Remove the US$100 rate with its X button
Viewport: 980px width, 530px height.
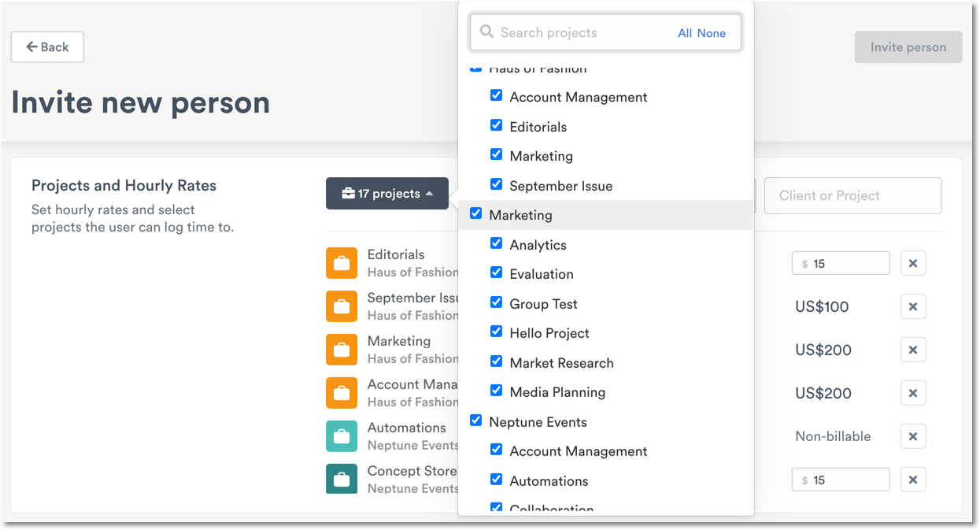coord(912,306)
